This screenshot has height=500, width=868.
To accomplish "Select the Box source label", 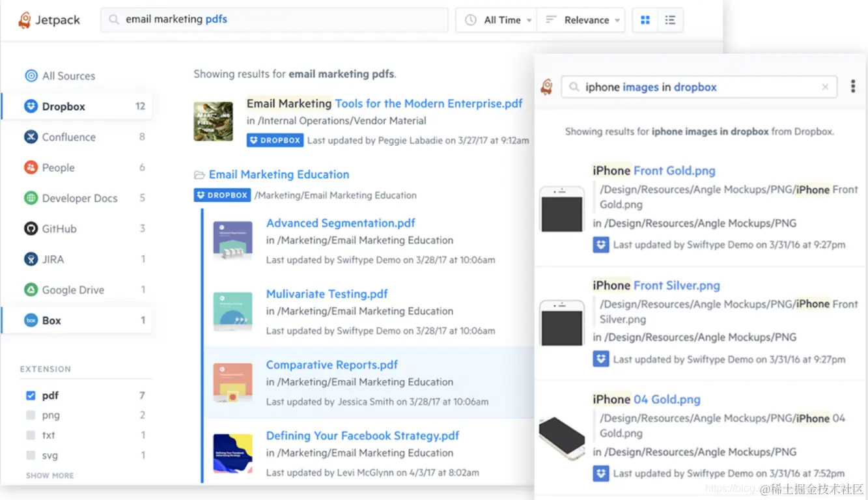I will pos(51,320).
